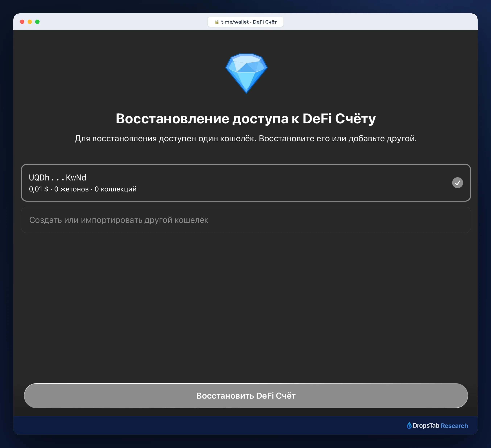The image size is (491, 448).
Task: Choose Создать или импортировать другой кошелёк
Action: pyautogui.click(x=246, y=220)
